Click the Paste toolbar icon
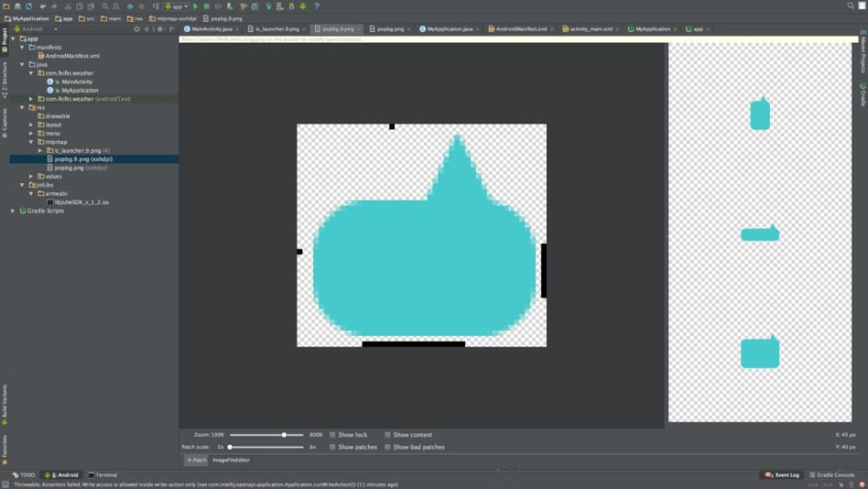This screenshot has width=868, height=489. point(91,6)
